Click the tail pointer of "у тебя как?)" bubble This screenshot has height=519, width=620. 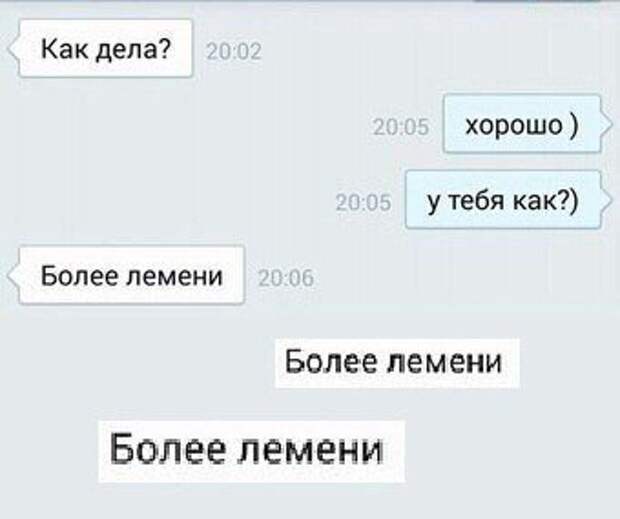[607, 200]
